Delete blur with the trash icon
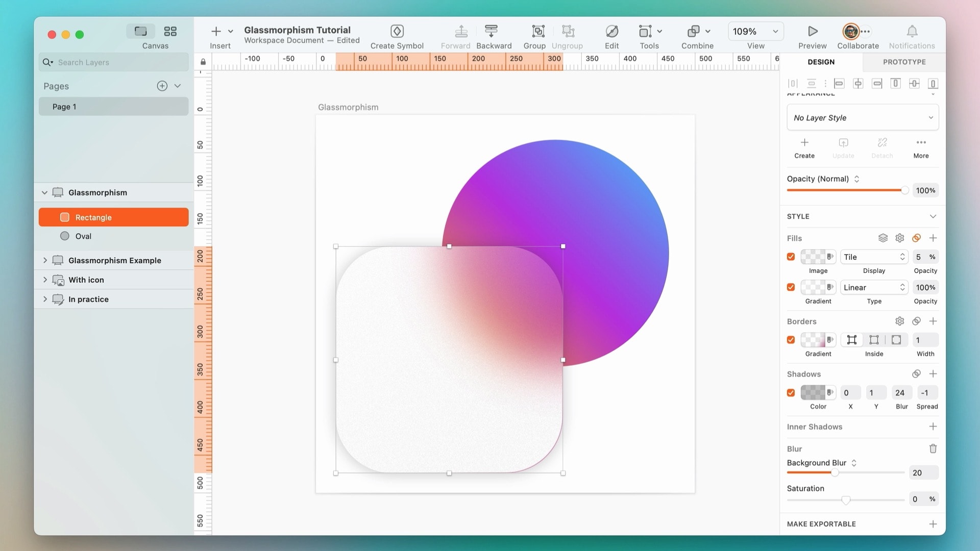 (933, 448)
